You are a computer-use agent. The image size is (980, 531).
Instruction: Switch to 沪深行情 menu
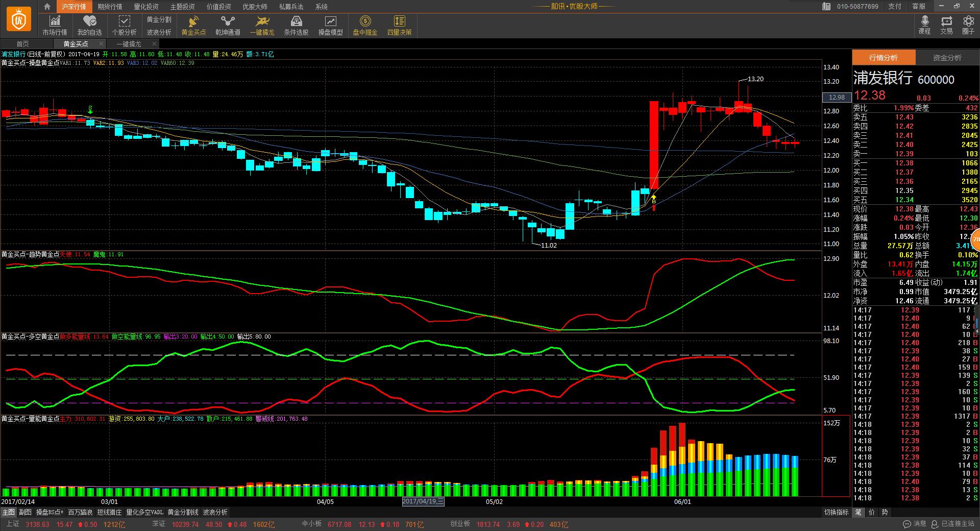tap(73, 7)
